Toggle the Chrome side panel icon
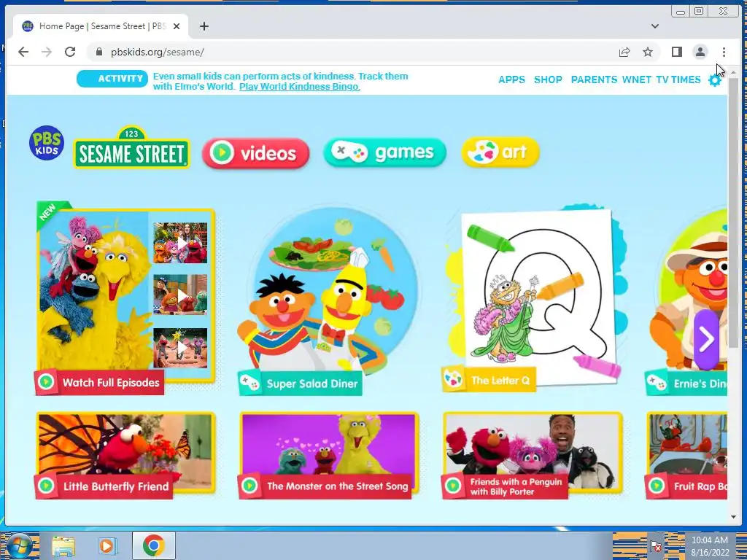 pyautogui.click(x=676, y=52)
